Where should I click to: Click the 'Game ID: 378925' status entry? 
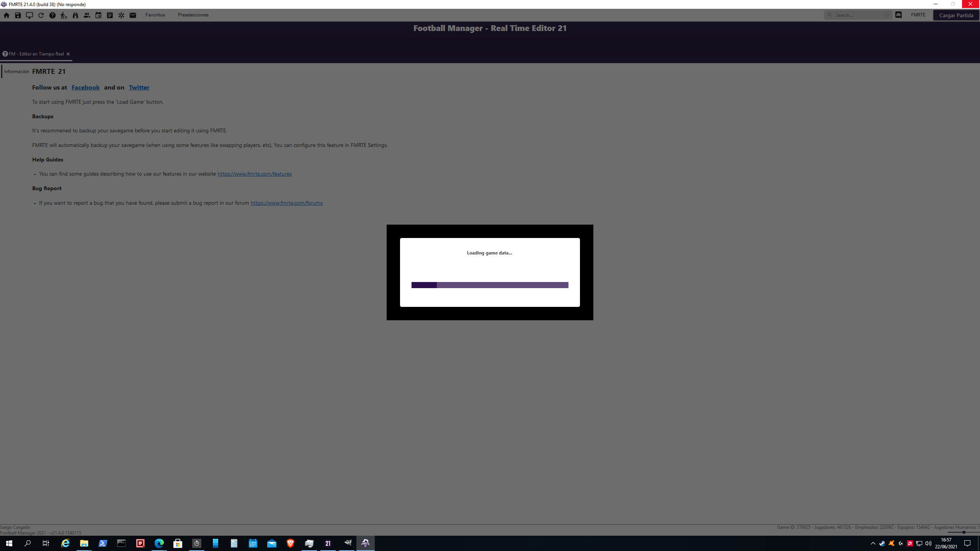point(794,527)
